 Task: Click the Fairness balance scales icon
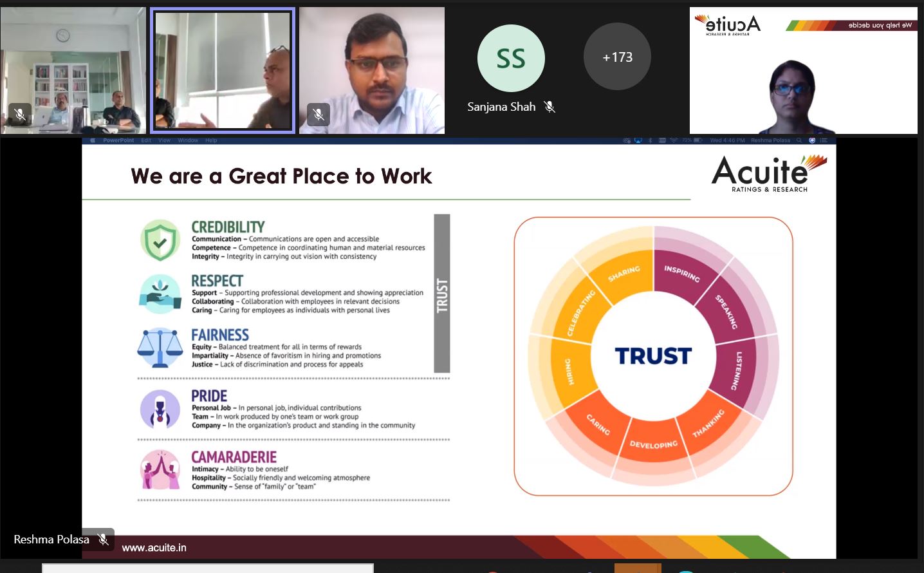(x=160, y=348)
